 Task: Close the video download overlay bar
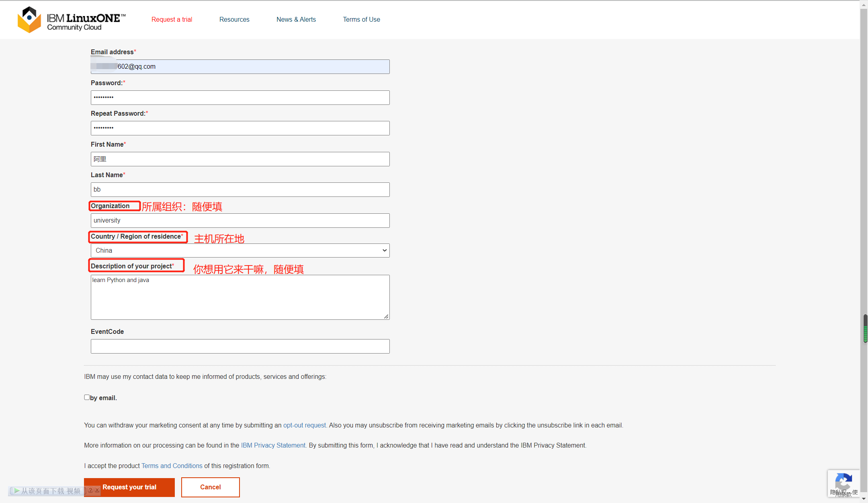coord(97,490)
